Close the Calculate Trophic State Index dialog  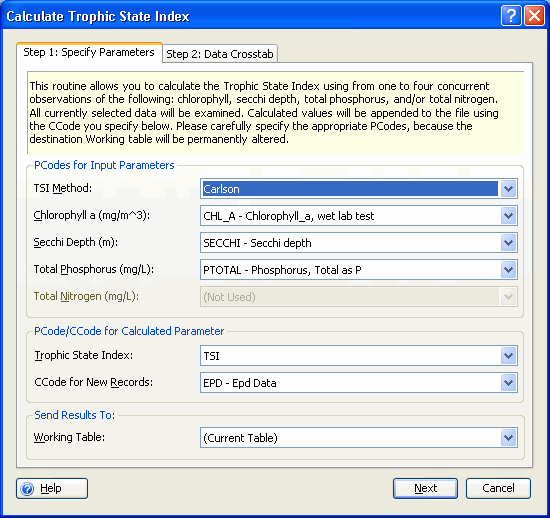pos(534,16)
